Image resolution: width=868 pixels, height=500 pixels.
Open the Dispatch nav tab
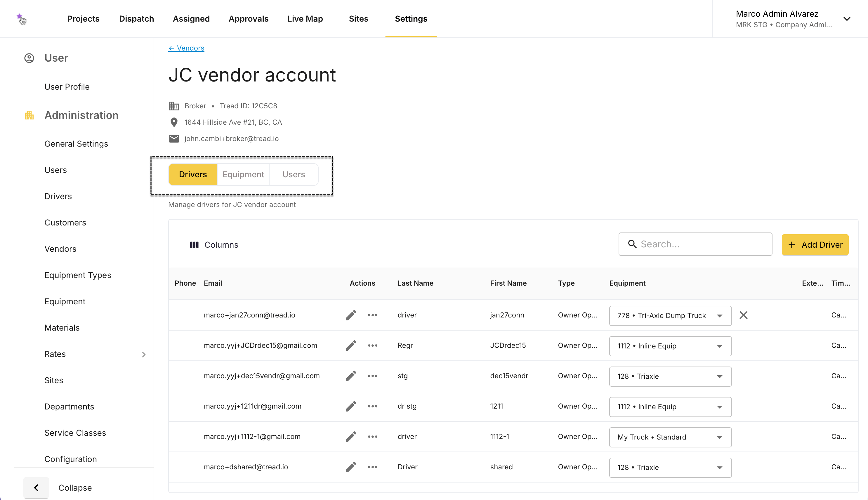[136, 19]
